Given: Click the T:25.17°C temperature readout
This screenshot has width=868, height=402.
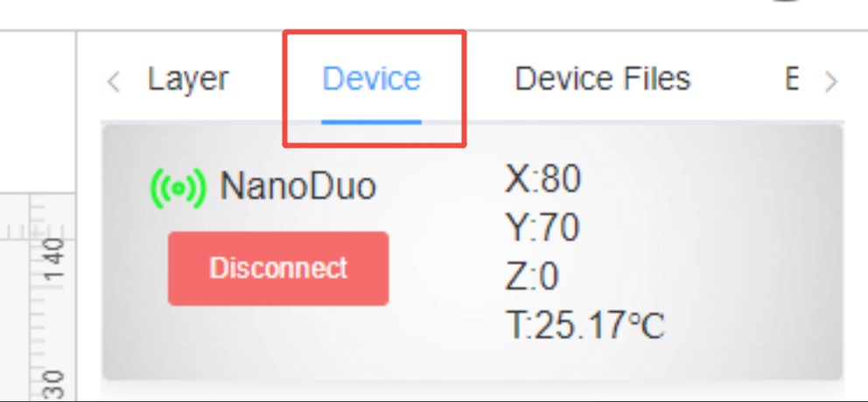Looking at the screenshot, I should coord(586,327).
